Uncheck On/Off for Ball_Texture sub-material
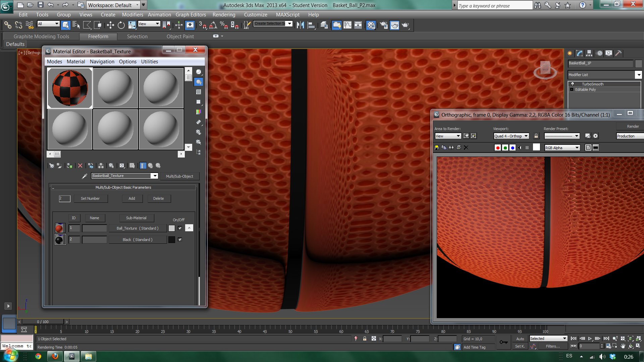Viewport: 644px width, 362px height. (x=180, y=228)
